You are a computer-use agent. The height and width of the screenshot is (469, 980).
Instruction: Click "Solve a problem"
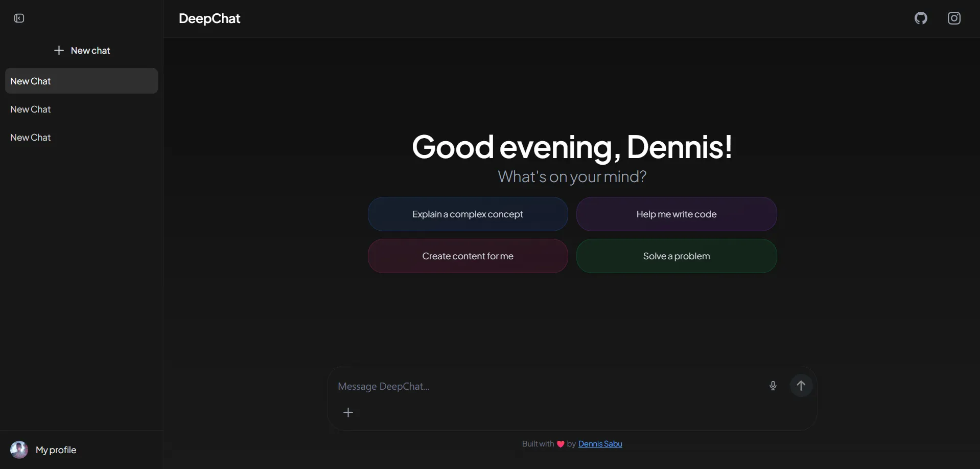tap(676, 256)
